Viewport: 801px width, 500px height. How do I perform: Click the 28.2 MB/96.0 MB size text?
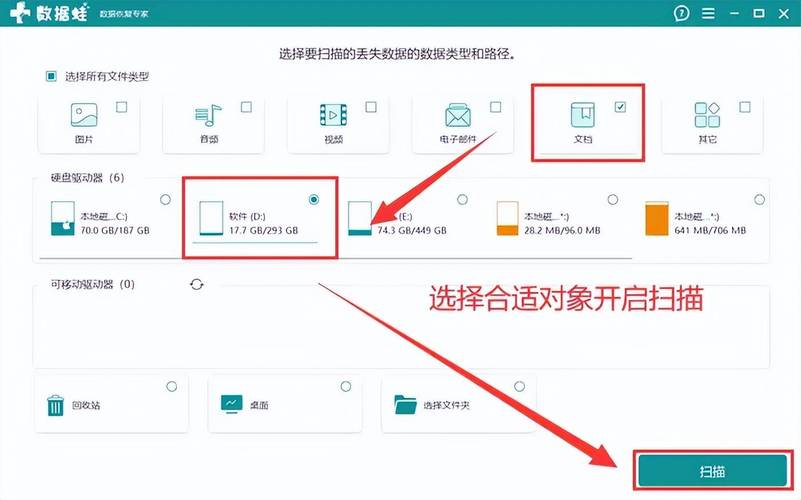point(562,230)
